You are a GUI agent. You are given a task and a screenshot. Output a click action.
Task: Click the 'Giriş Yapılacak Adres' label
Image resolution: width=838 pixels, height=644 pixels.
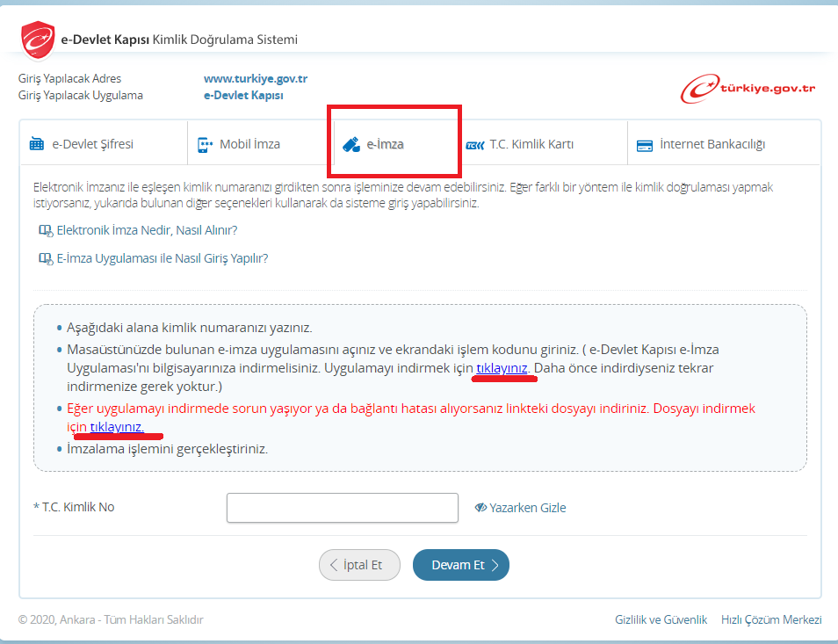tap(70, 78)
